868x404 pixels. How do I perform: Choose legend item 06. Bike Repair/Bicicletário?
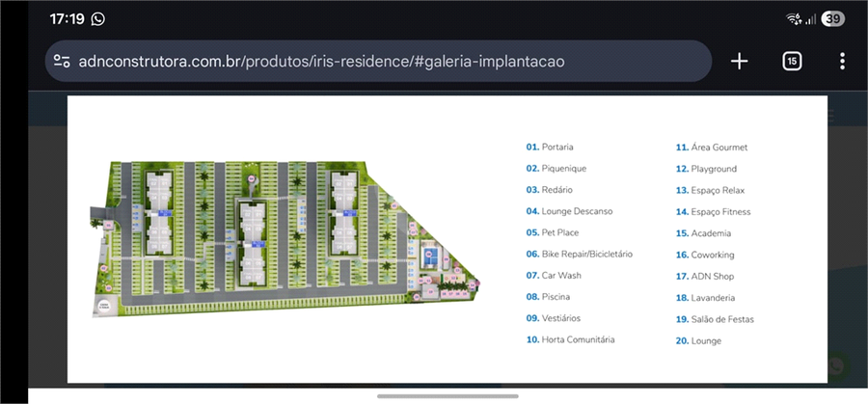click(579, 255)
